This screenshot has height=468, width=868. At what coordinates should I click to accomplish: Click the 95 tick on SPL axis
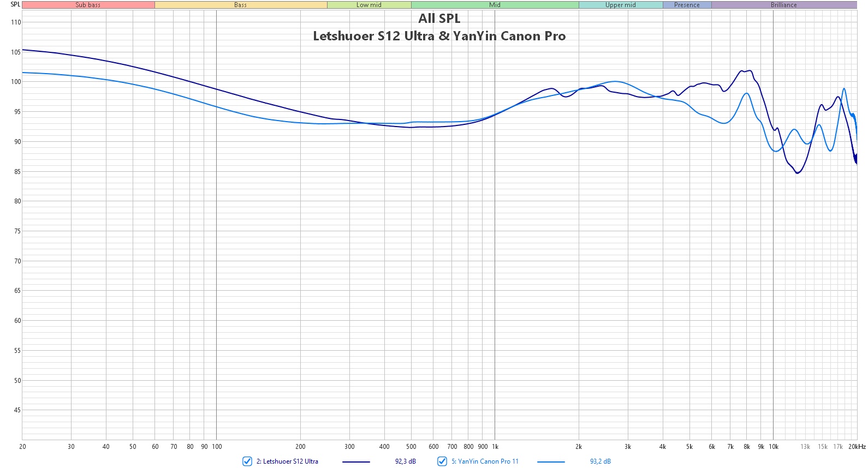(17, 112)
